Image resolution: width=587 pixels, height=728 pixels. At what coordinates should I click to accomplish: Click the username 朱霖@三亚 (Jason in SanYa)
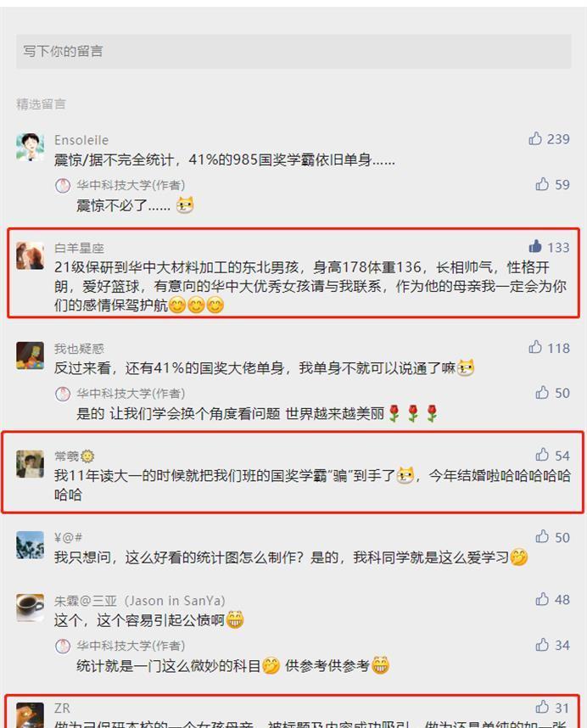coord(139,601)
